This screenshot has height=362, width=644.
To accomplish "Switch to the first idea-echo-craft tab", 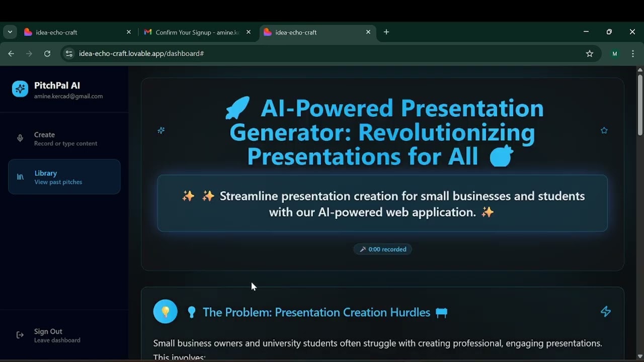I will 77,32.
